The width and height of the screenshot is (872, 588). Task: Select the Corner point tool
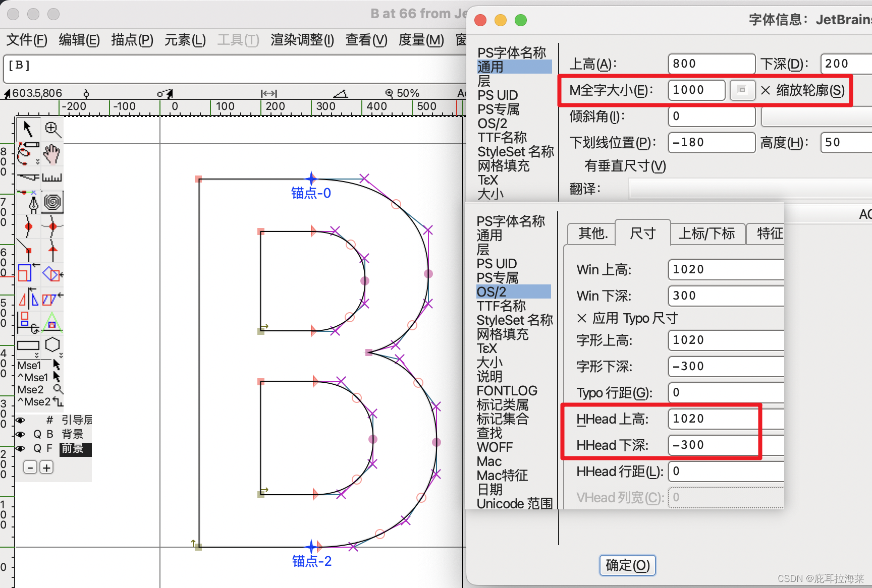coord(28,250)
